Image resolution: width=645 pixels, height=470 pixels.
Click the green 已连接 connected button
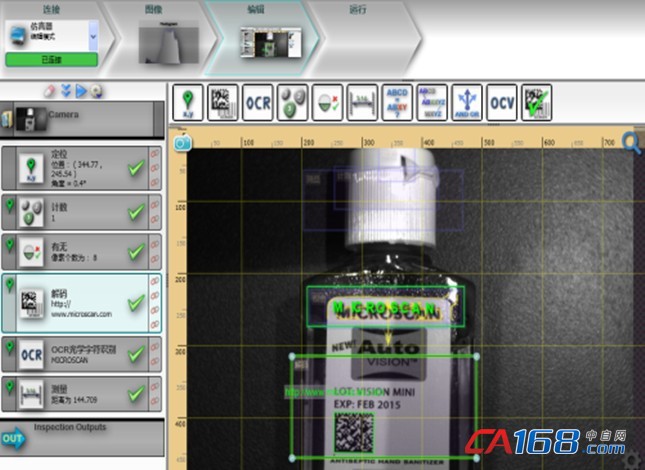51,60
